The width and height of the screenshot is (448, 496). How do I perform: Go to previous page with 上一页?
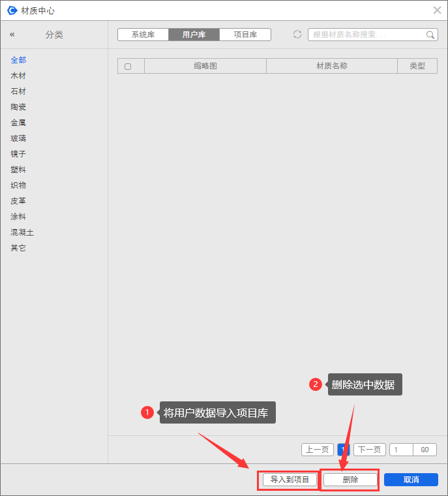318,450
